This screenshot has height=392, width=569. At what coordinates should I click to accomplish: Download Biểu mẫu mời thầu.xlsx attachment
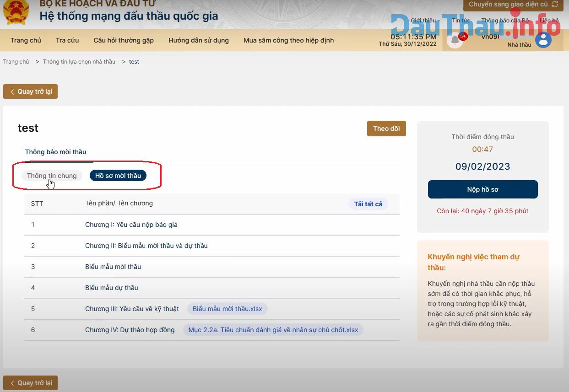coord(227,309)
